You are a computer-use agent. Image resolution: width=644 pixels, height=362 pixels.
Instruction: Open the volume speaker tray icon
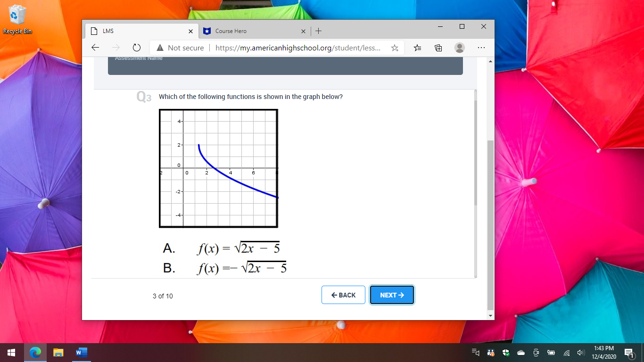[x=581, y=352]
